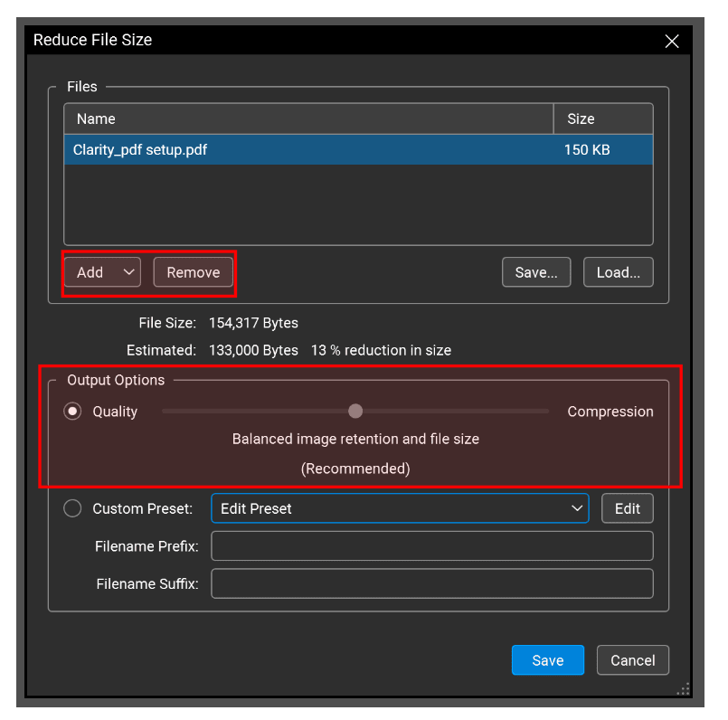Click the Edit preset button

628,508
